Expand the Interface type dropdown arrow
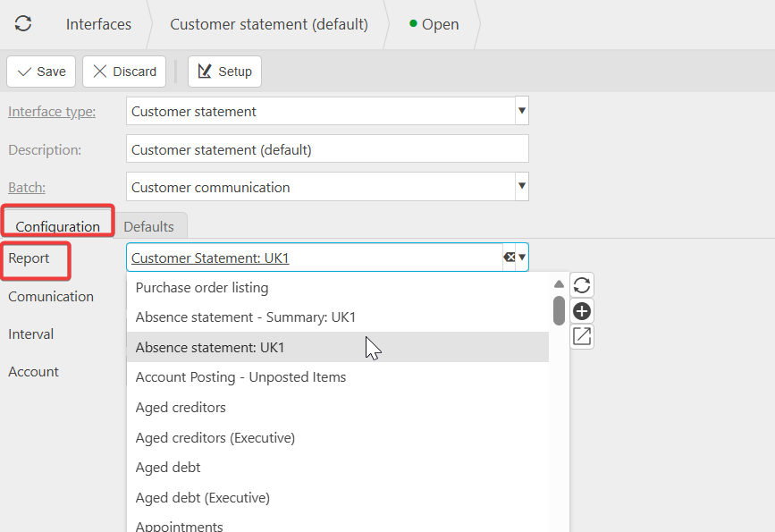The width and height of the screenshot is (775, 532). pyautogui.click(x=522, y=112)
